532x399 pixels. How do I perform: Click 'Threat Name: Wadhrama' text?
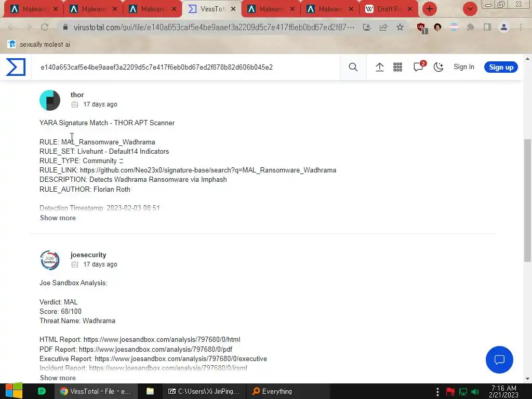(x=77, y=321)
